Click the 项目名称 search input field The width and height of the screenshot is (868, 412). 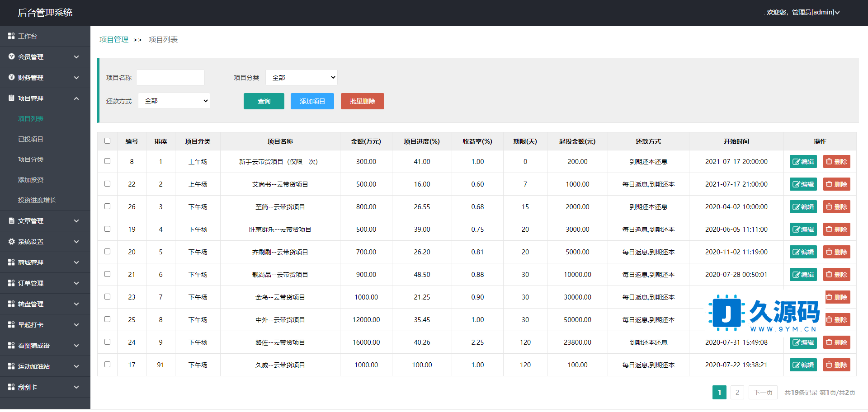pos(170,78)
